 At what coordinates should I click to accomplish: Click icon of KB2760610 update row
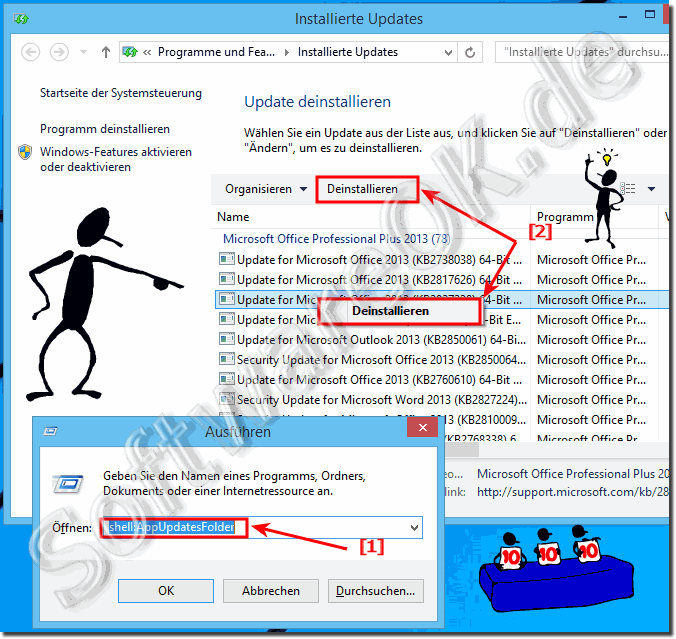(227, 379)
